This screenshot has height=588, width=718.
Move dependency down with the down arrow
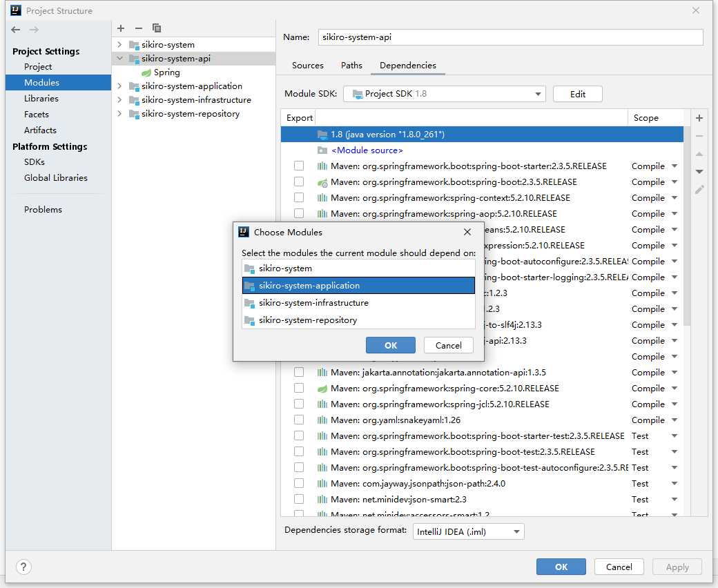[x=699, y=172]
